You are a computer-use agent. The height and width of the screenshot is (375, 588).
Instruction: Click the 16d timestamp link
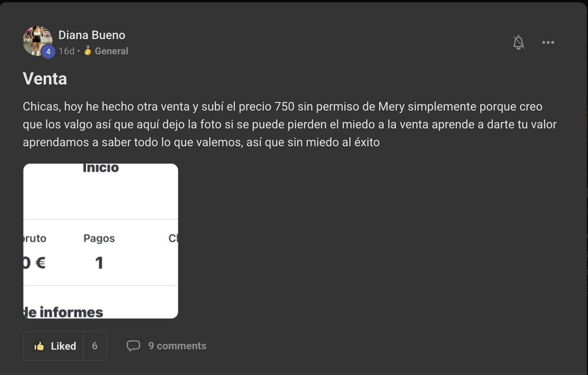66,51
